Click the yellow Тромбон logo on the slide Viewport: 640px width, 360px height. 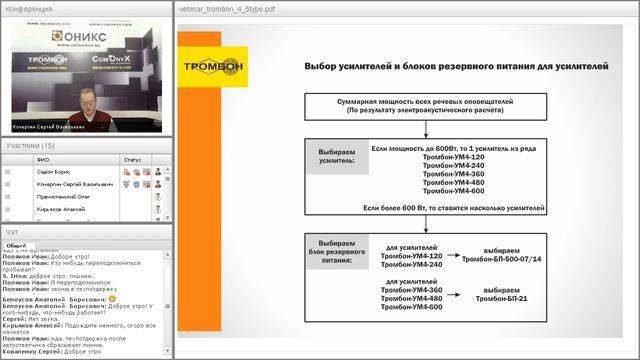[213, 67]
